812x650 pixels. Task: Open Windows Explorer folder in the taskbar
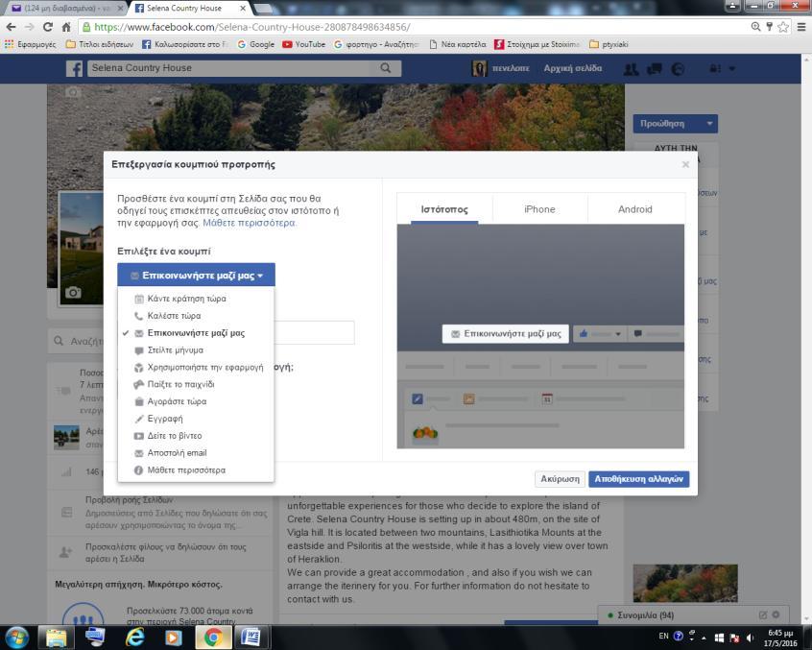pos(56,638)
